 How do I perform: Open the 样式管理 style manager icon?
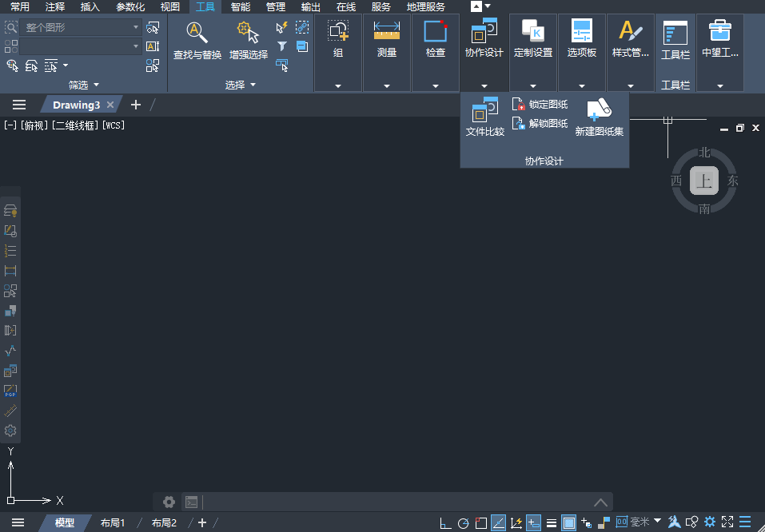point(631,39)
